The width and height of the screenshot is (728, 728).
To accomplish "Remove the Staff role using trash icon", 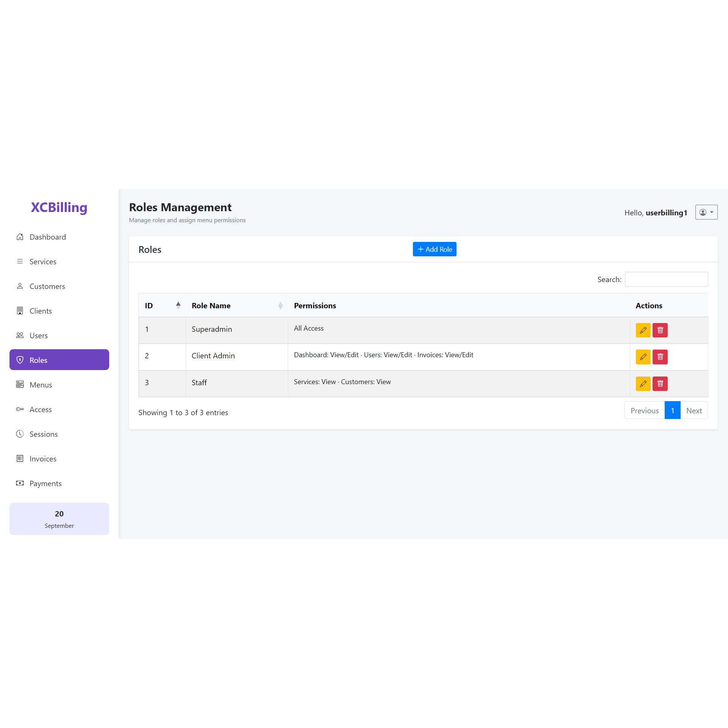I will point(660,384).
